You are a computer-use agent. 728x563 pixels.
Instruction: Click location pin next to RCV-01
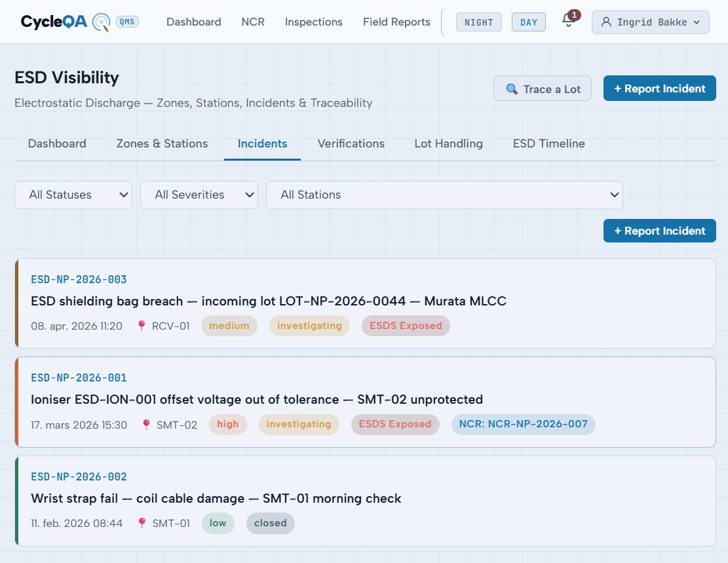click(142, 326)
